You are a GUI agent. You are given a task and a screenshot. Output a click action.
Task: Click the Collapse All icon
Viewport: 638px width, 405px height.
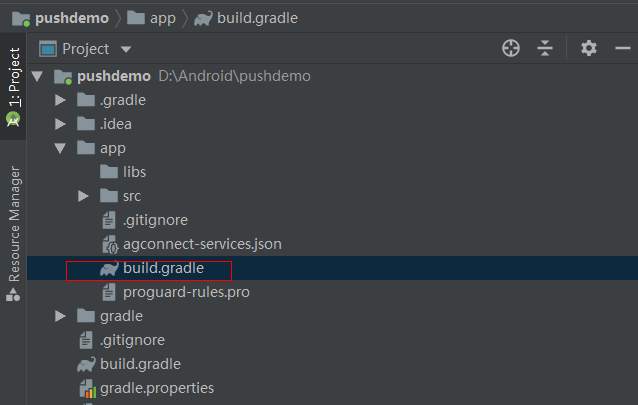click(545, 48)
